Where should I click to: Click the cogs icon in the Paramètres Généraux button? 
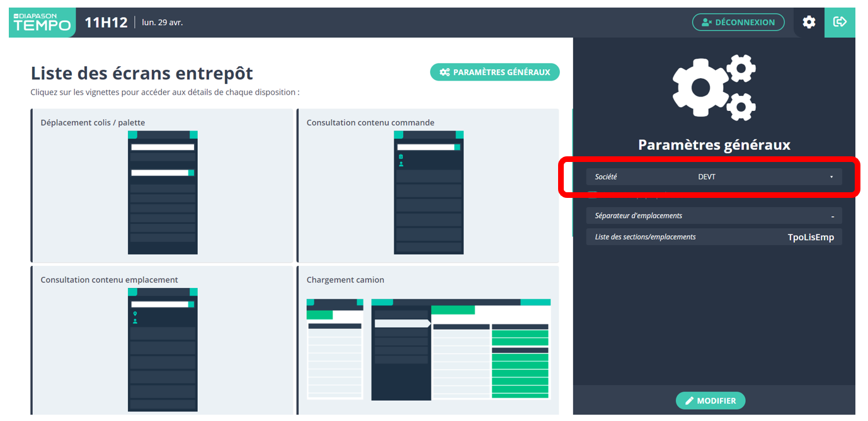tap(445, 72)
